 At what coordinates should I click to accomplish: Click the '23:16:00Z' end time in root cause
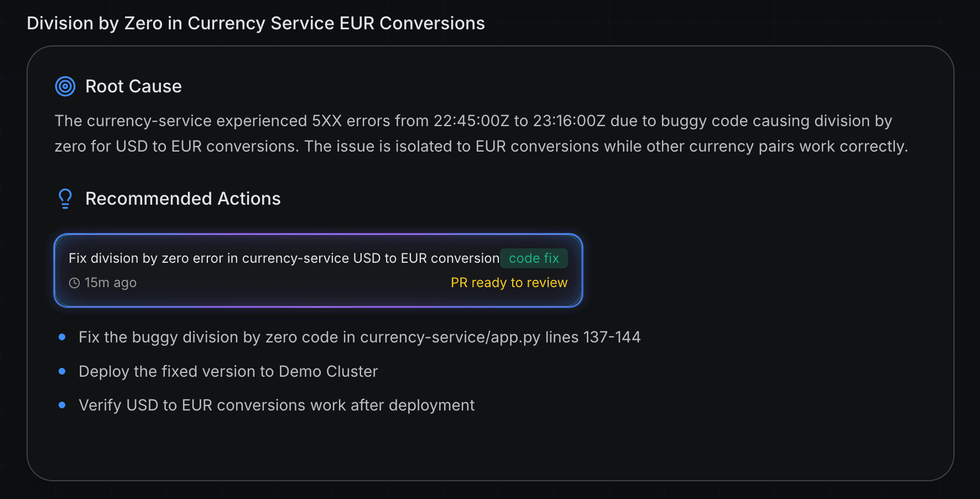pos(569,121)
